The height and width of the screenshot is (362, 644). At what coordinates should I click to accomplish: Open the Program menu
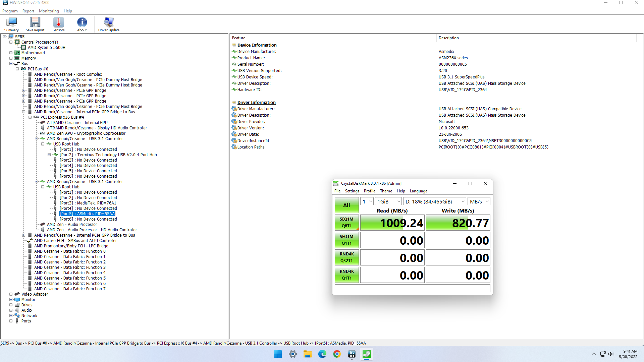10,11
